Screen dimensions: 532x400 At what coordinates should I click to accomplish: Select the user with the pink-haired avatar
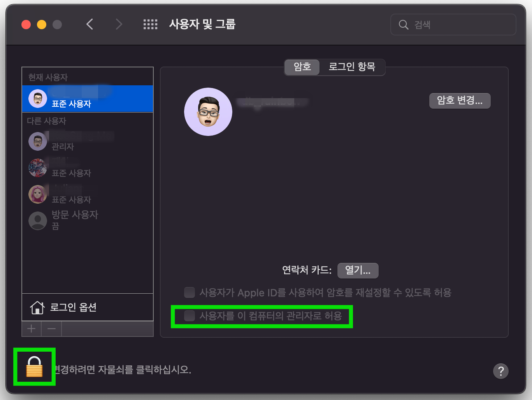coord(88,194)
